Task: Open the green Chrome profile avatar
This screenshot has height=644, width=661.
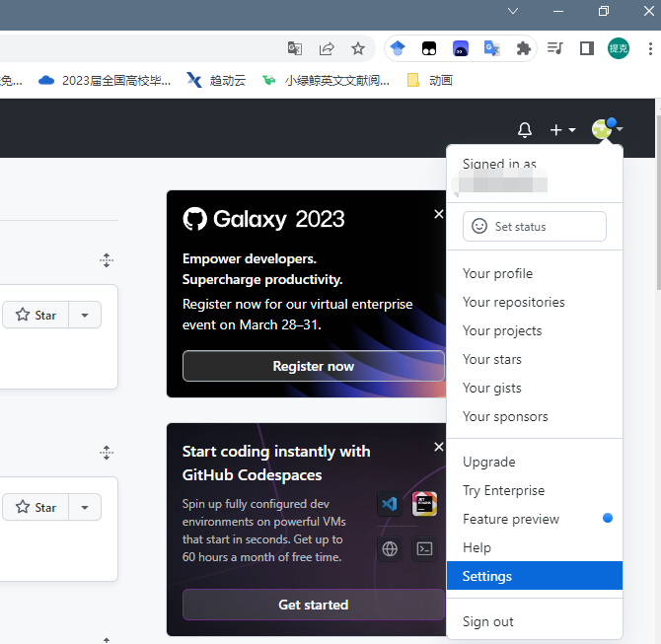Action: tap(618, 48)
